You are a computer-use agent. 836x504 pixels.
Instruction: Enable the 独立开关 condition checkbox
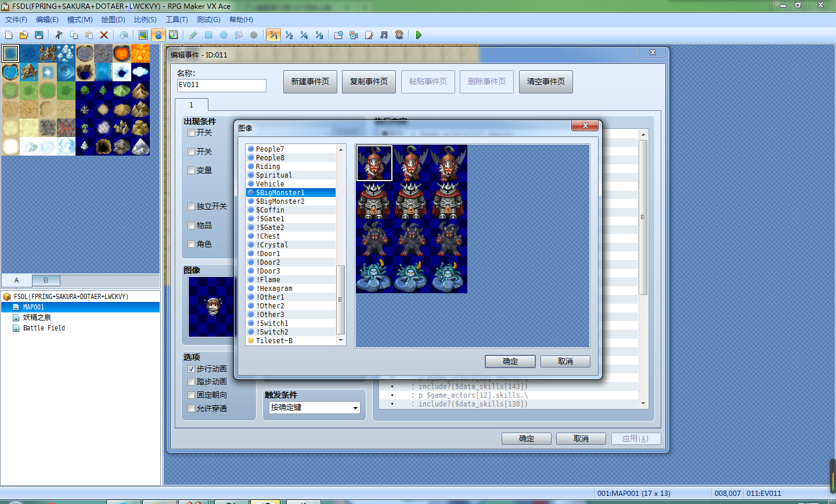point(191,206)
